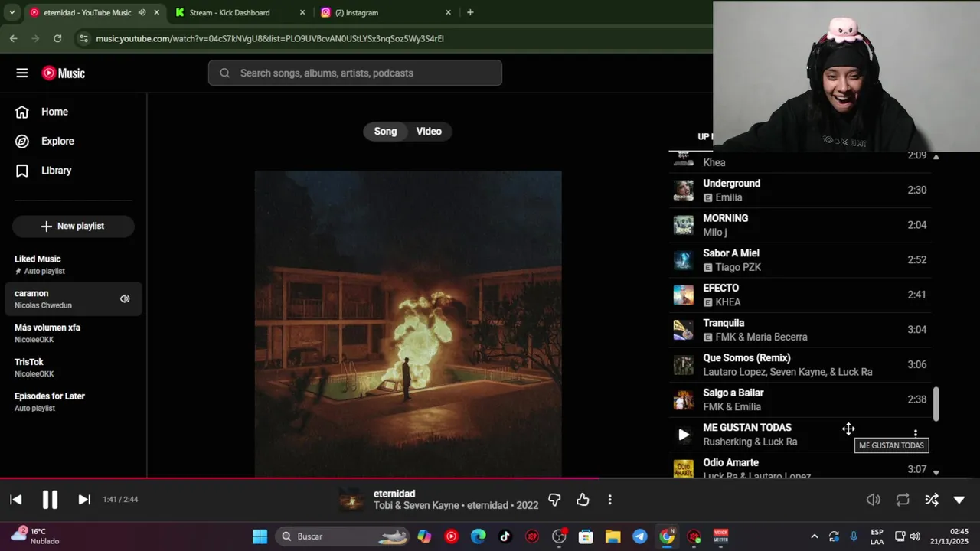This screenshot has height=551, width=980.
Task: Go back in browser
Action: coord(14,38)
